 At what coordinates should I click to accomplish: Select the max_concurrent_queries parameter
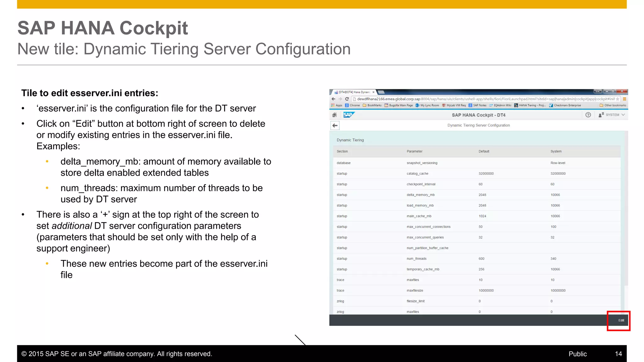coord(425,238)
